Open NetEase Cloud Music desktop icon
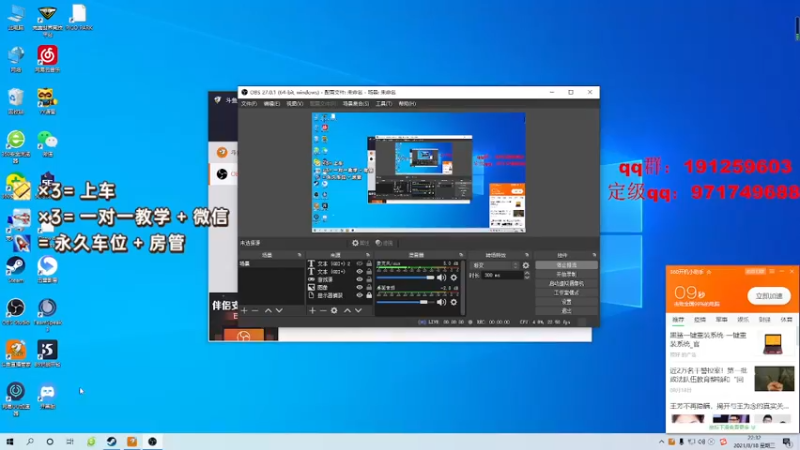The image size is (800, 450). point(47,59)
